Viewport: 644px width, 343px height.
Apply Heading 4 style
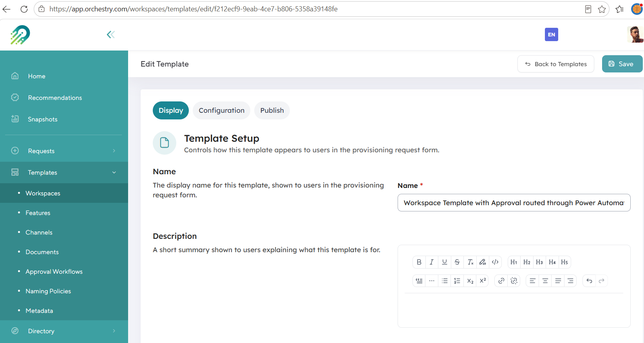[x=552, y=262]
